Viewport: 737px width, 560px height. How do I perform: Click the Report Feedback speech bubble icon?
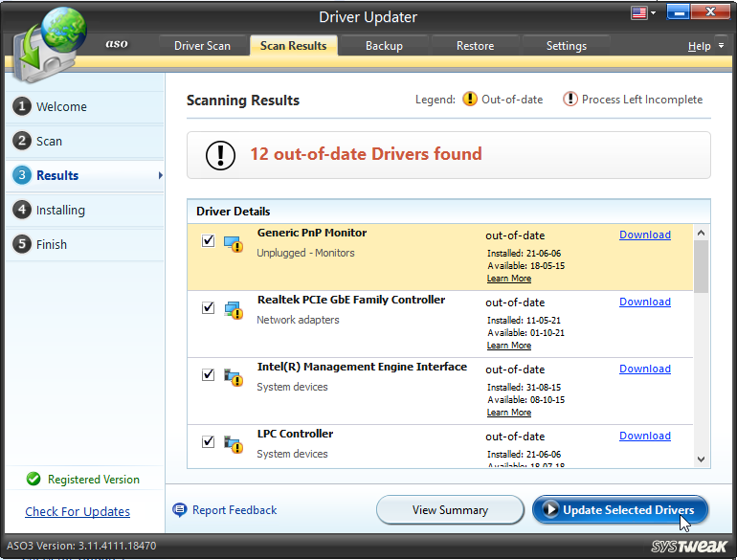click(x=179, y=510)
